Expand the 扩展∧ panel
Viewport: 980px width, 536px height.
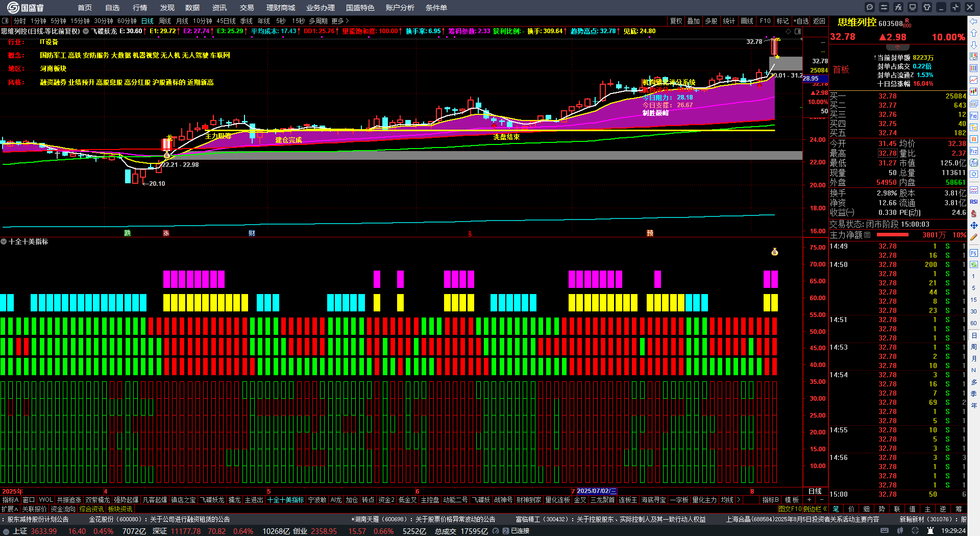(x=10, y=509)
